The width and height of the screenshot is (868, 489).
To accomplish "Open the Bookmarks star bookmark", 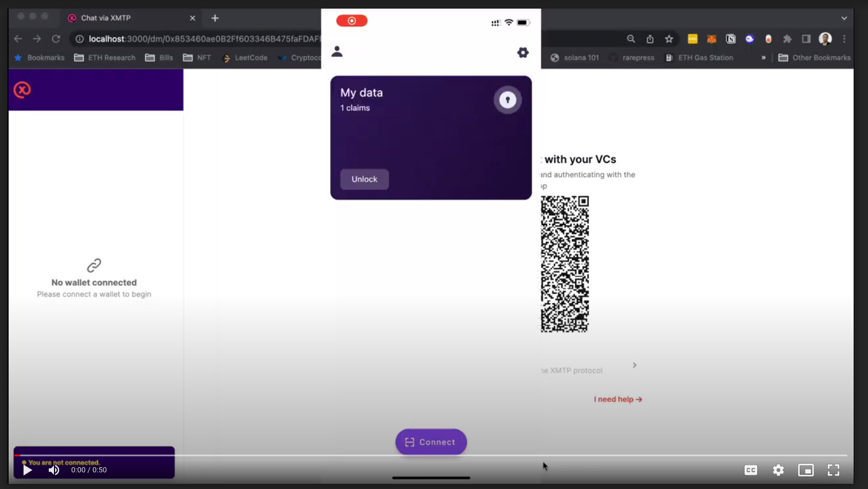I will pos(39,57).
